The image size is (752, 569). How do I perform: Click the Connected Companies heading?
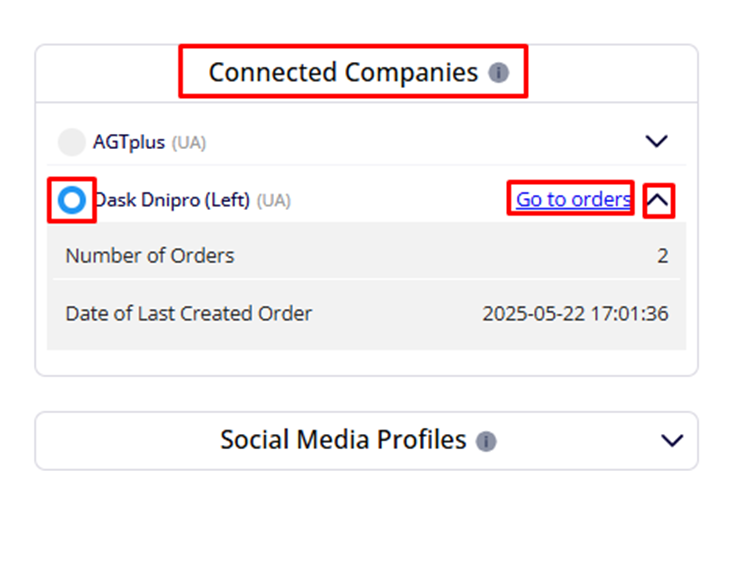tap(343, 72)
